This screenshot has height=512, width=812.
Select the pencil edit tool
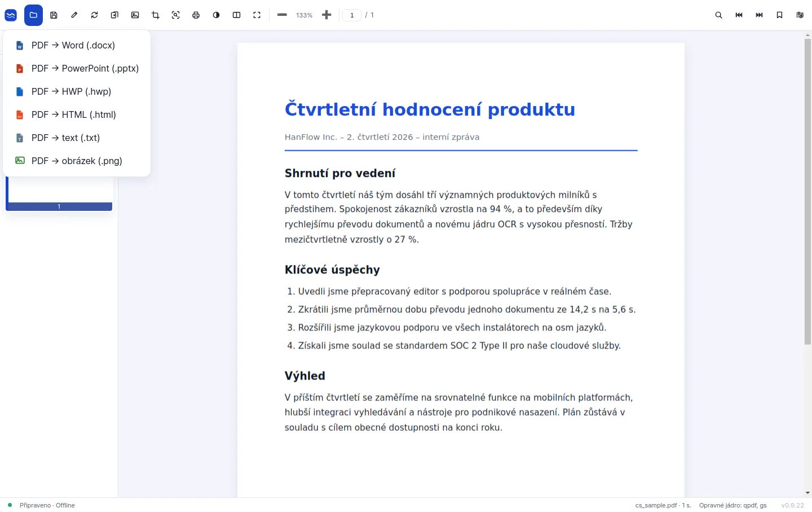pyautogui.click(x=74, y=15)
